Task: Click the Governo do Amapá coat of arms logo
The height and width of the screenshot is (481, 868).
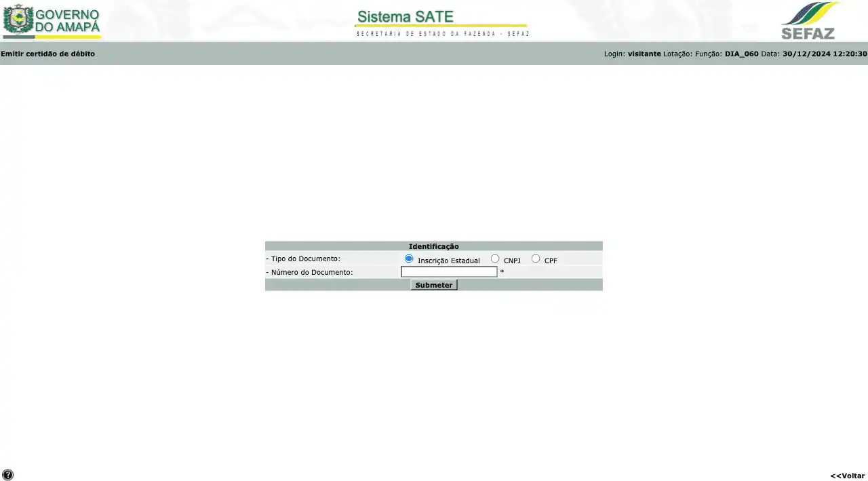Action: (18, 20)
